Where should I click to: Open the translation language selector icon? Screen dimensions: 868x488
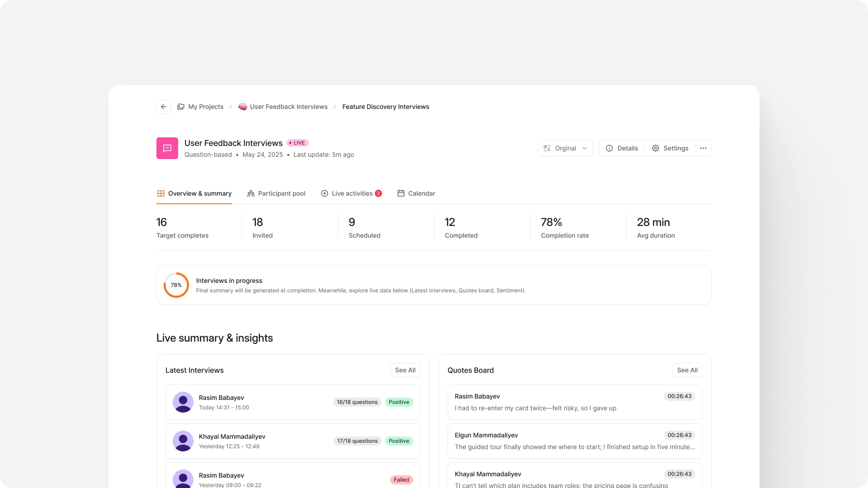point(547,148)
